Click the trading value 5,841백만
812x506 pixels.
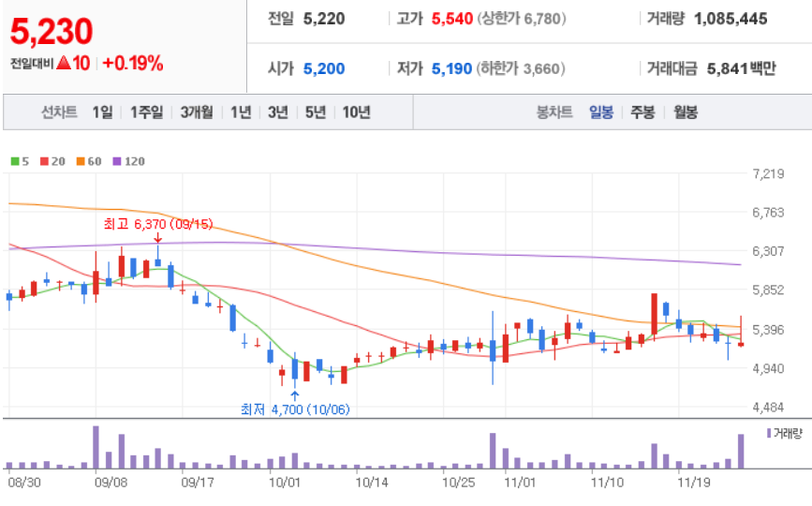(742, 68)
